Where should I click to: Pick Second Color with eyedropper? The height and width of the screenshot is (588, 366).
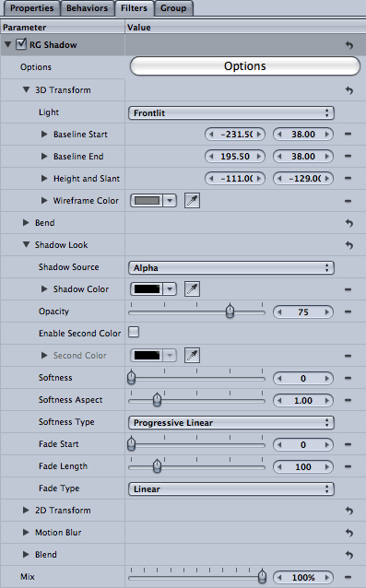pos(192,356)
